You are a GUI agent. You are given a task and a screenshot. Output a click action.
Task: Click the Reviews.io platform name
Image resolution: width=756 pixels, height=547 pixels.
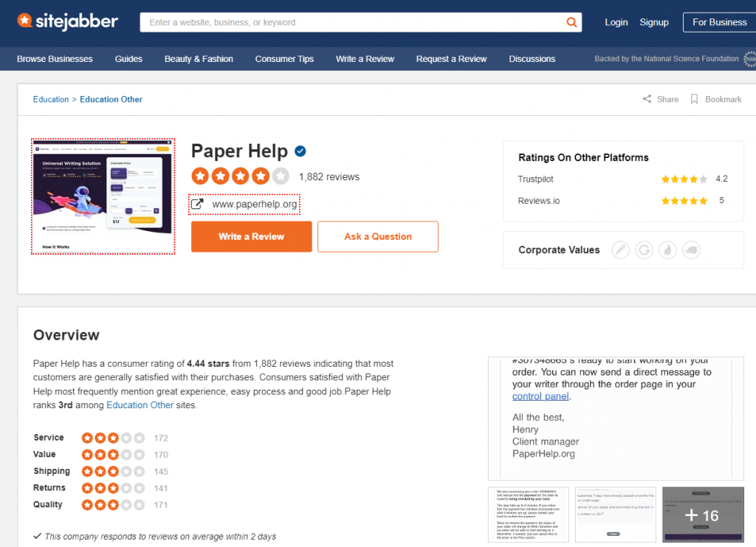[x=538, y=201]
